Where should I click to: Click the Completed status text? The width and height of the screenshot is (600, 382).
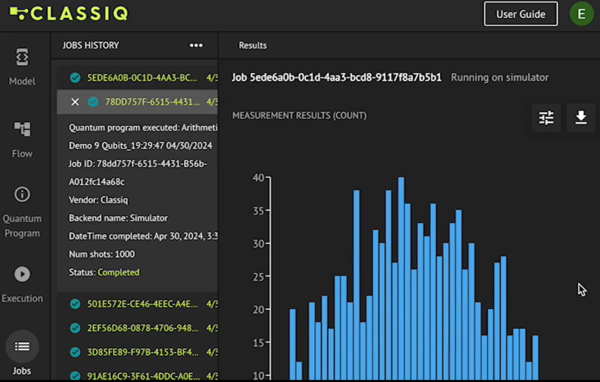coord(119,272)
